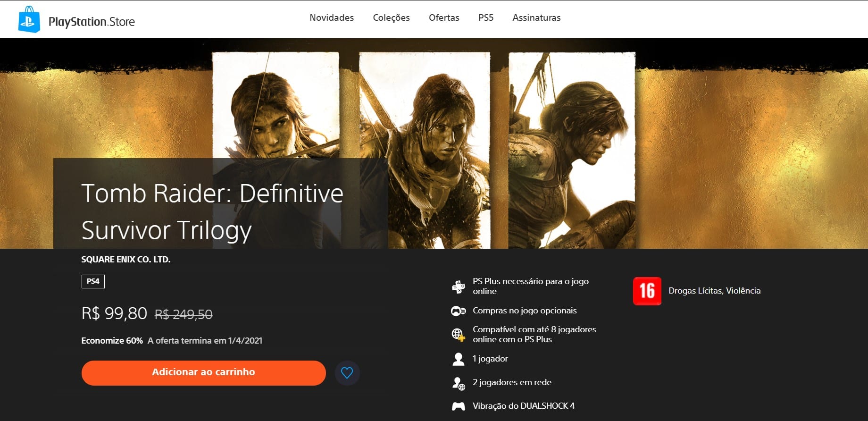Open the Coleções menu
The image size is (868, 421).
pos(391,17)
